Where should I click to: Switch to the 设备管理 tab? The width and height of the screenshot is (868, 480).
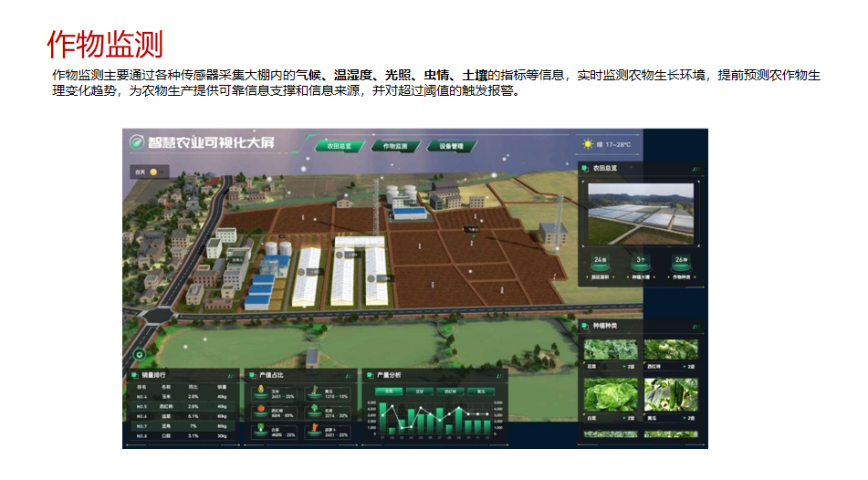(452, 146)
